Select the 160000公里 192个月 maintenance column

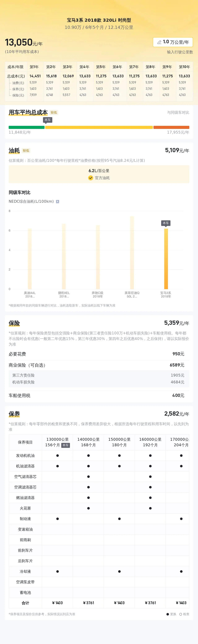pyautogui.click(x=150, y=442)
